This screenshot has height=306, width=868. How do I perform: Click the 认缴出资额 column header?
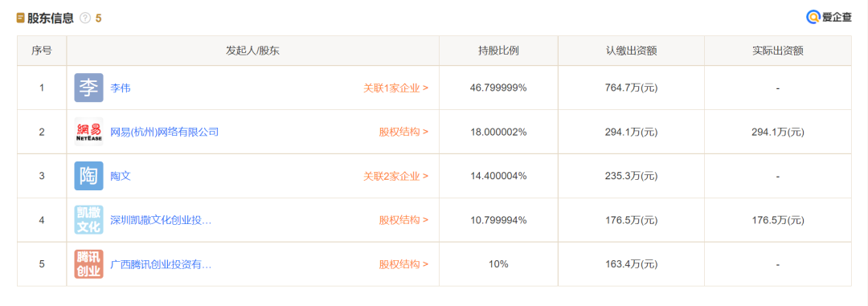631,51
